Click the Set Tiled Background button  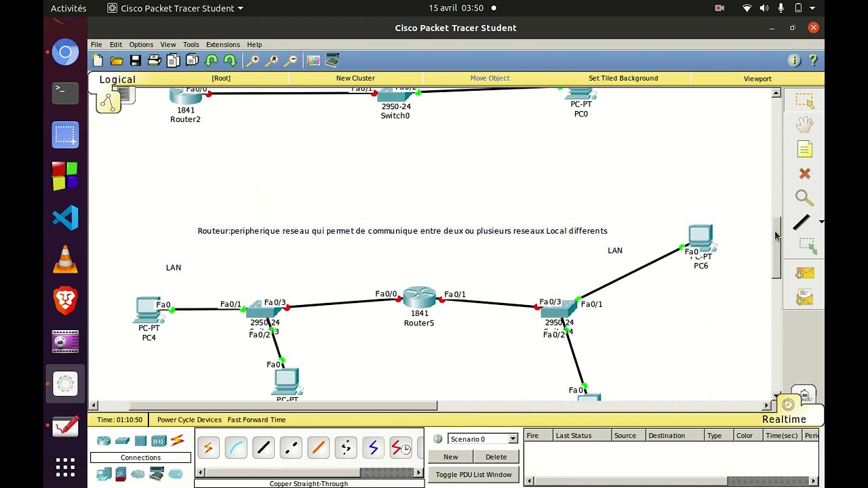coord(623,78)
